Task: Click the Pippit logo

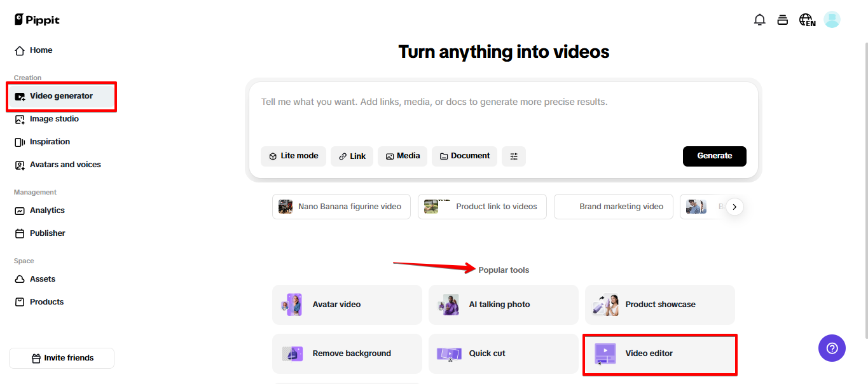Action: pos(36,19)
